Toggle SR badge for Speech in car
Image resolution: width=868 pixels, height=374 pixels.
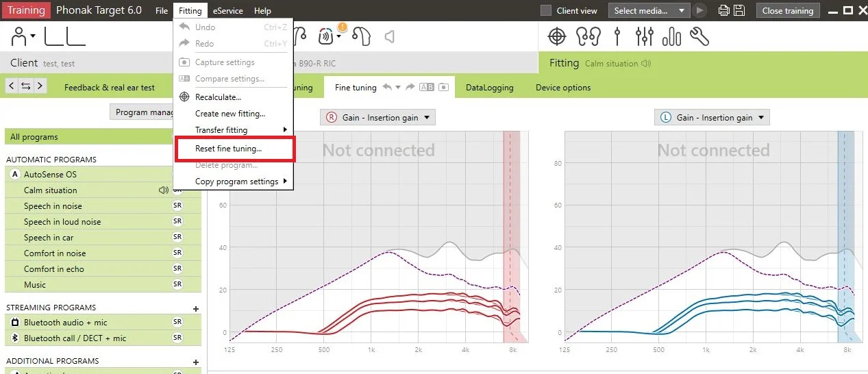[177, 237]
